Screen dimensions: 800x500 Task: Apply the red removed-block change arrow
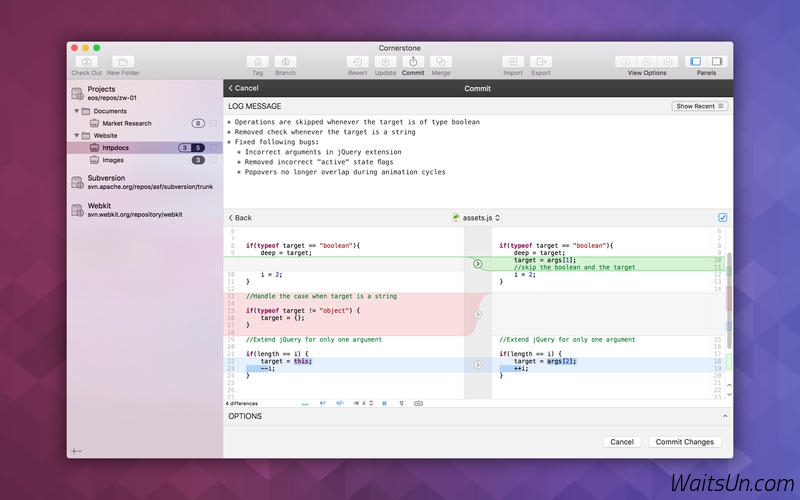pos(478,314)
